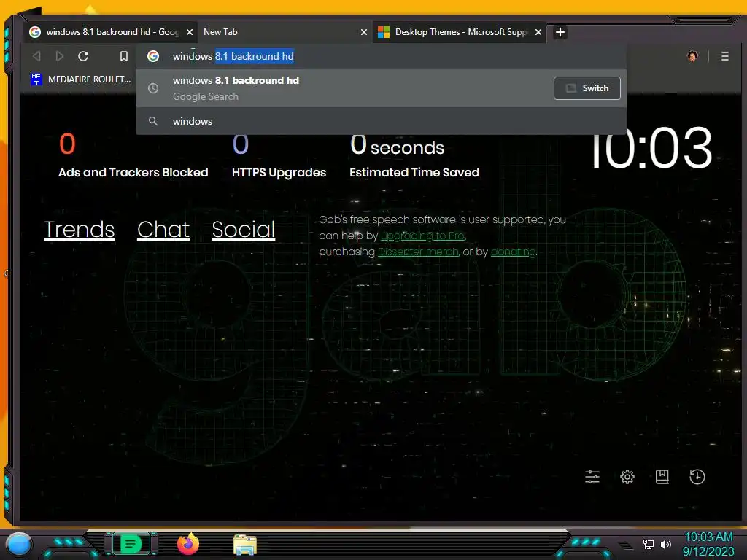The height and width of the screenshot is (560, 747).
Task: Open the green chat app in taskbar
Action: point(131,543)
